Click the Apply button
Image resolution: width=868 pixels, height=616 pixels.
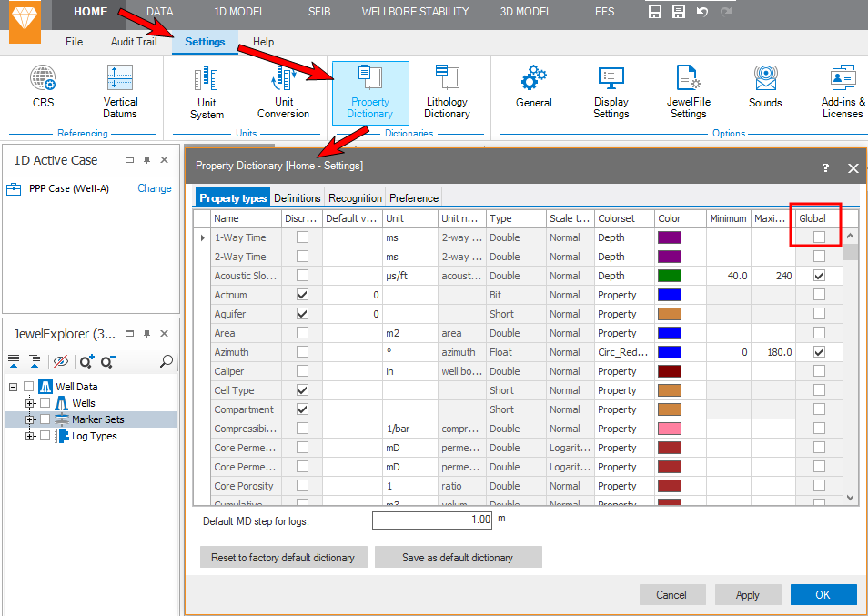[747, 595]
